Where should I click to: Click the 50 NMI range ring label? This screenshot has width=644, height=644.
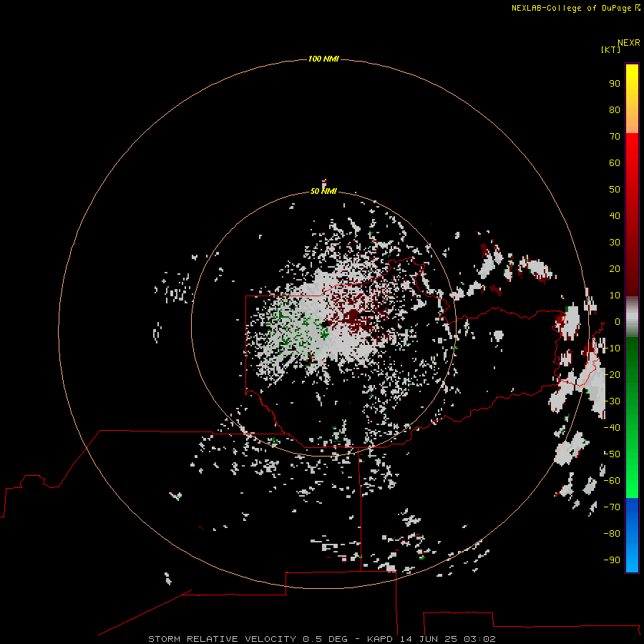[x=323, y=191]
